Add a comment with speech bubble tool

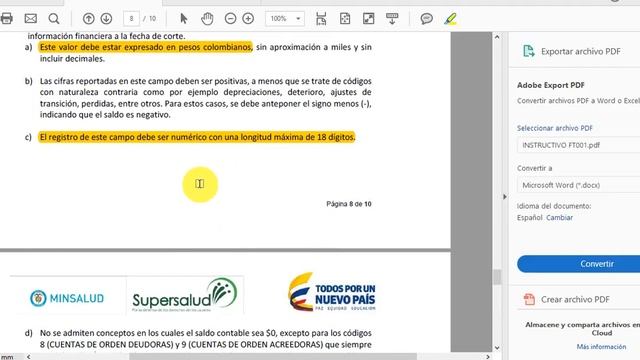(x=427, y=18)
